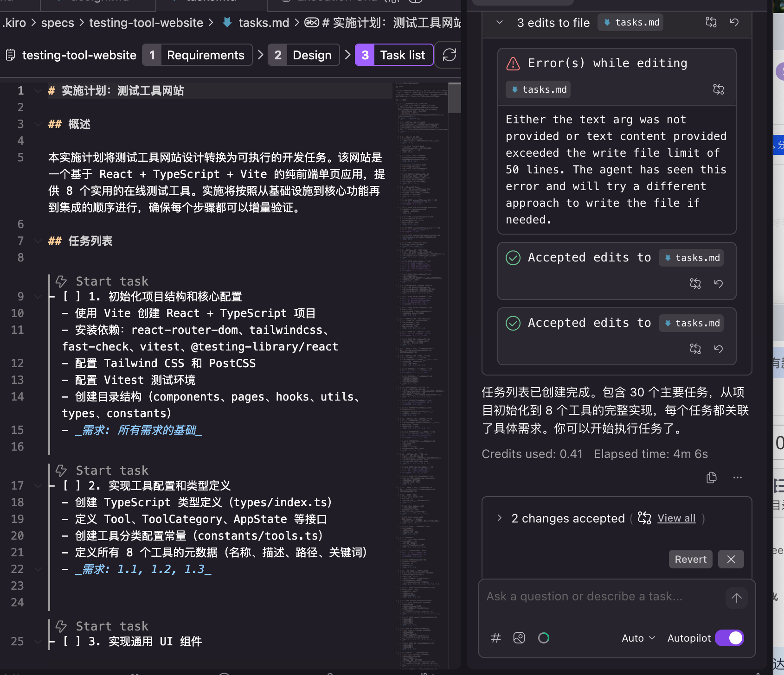The width and height of the screenshot is (784, 675).
Task: Click the abc symbol icon in the breadcrumb
Action: click(x=312, y=22)
